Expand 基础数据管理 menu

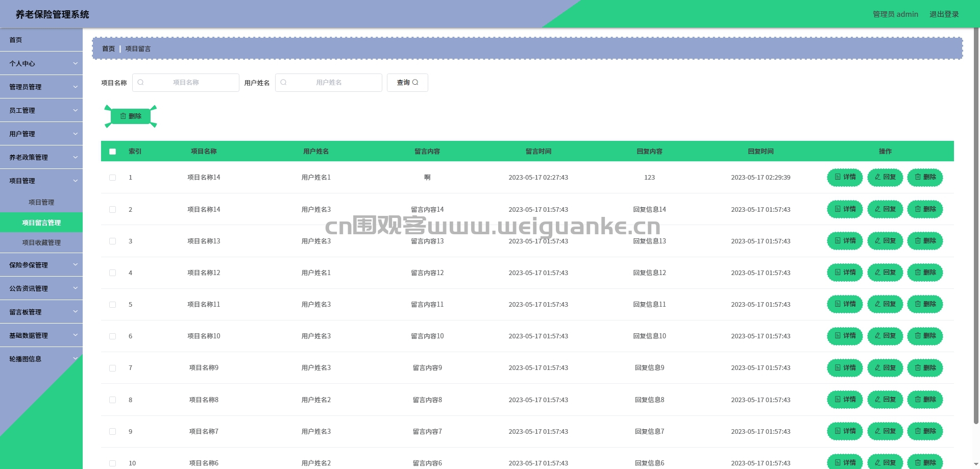[41, 335]
